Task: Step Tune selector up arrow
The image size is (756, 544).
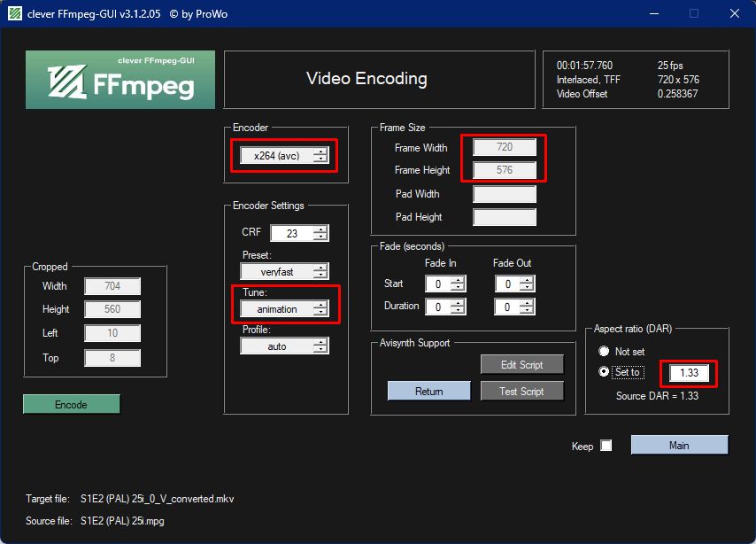Action: [x=320, y=305]
